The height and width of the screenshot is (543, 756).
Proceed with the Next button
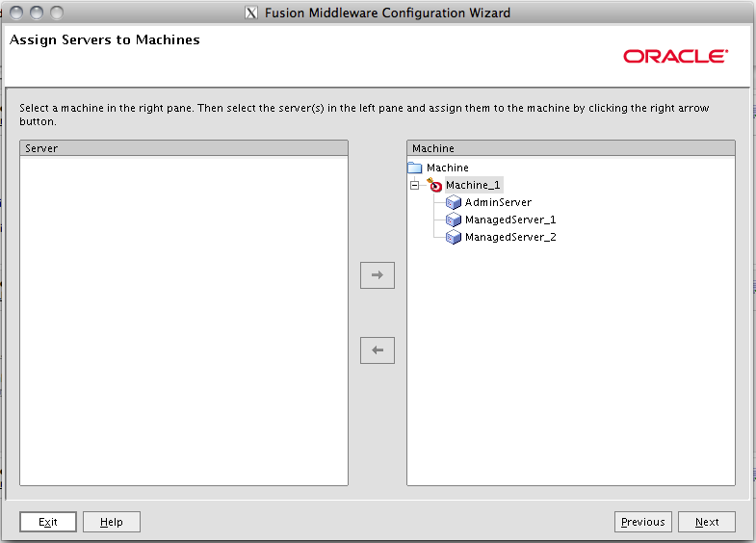pos(707,522)
